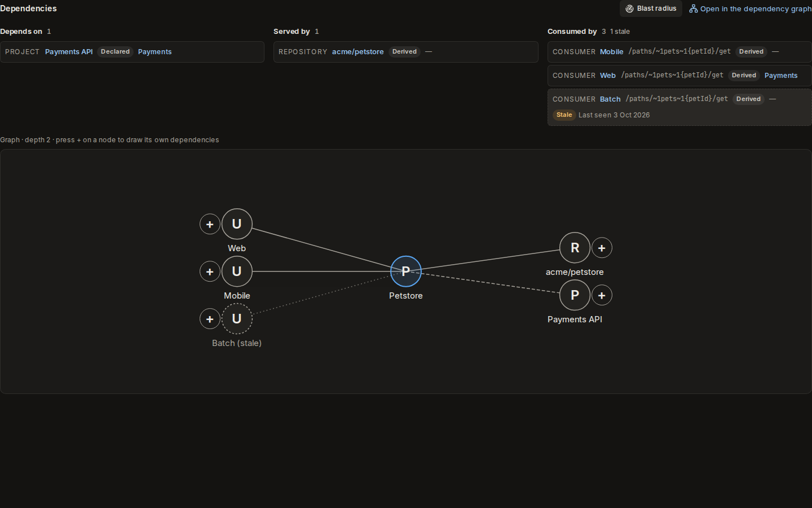Open the Payments API project link
812x508 pixels.
click(x=69, y=52)
